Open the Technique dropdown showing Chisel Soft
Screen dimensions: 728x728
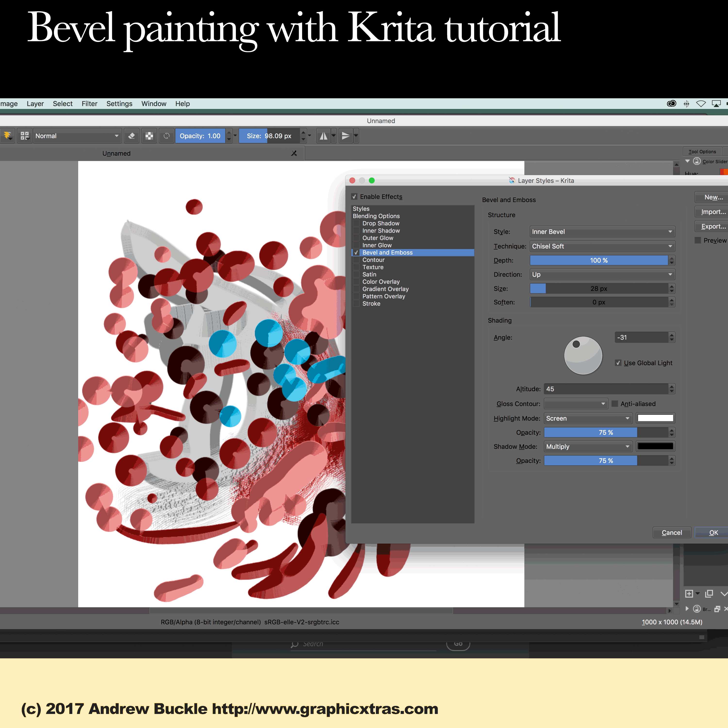tap(602, 246)
